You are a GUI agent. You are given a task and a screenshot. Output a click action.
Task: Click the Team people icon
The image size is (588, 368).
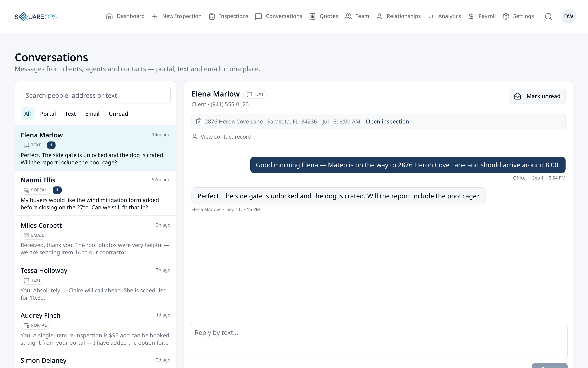348,16
